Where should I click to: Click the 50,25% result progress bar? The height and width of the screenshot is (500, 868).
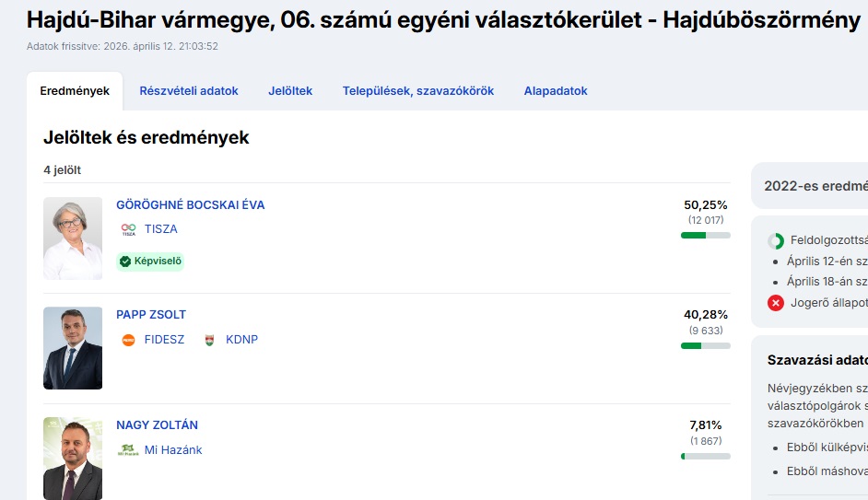coord(706,236)
